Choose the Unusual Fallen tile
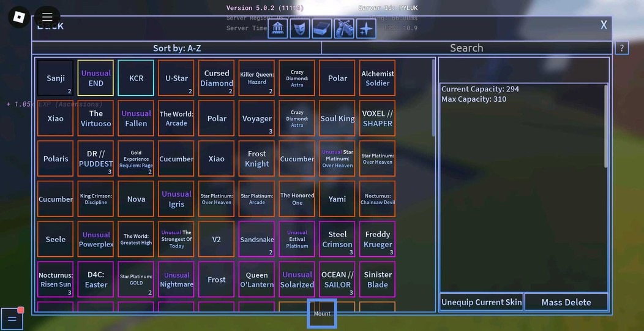Viewport: 644px width, 331px height. pos(136,118)
